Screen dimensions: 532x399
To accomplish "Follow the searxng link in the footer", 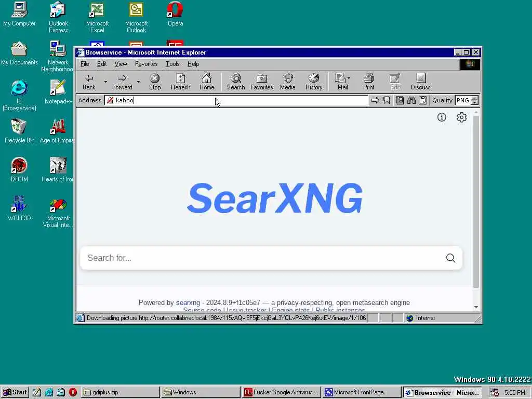I will [x=188, y=303].
